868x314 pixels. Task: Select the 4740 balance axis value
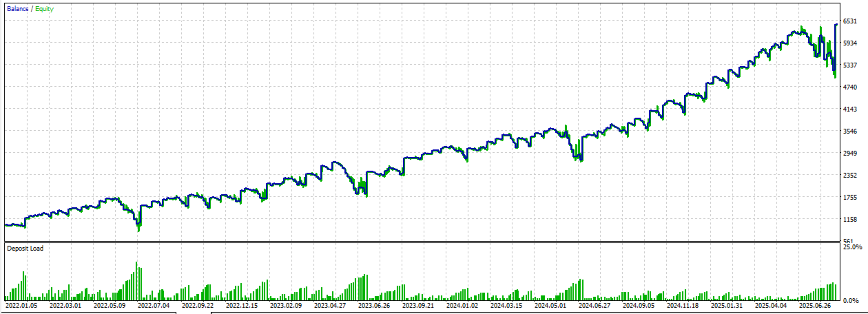(849, 87)
